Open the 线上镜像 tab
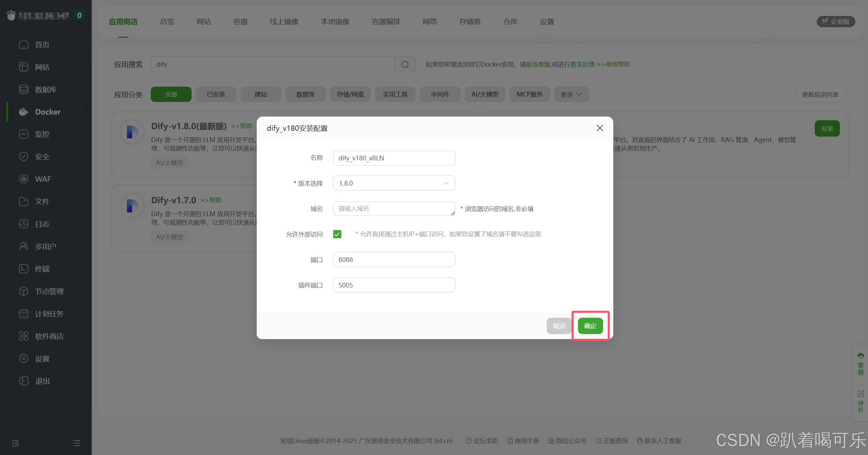 [284, 22]
